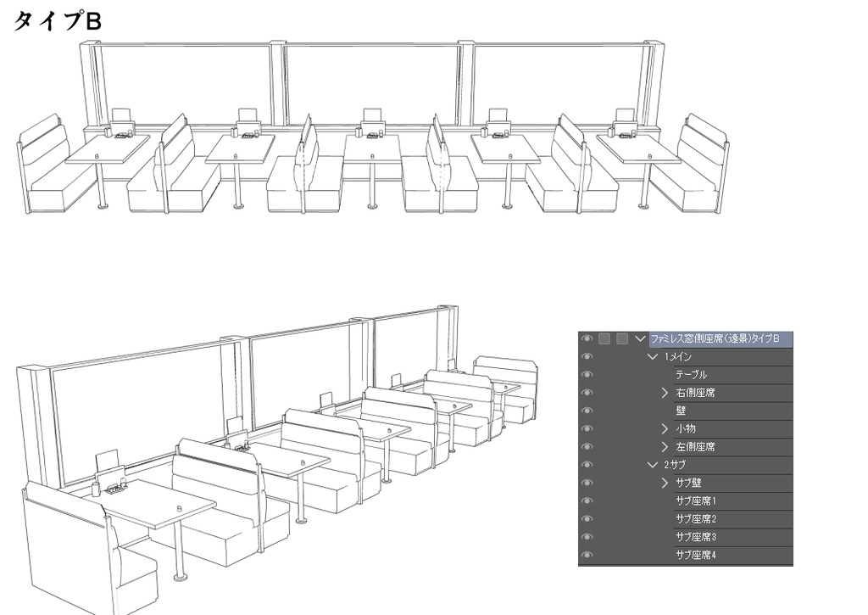Select the ファミレス窓側座席(遠景)タイプB row
Image resolution: width=868 pixels, height=615 pixels.
[x=721, y=338]
